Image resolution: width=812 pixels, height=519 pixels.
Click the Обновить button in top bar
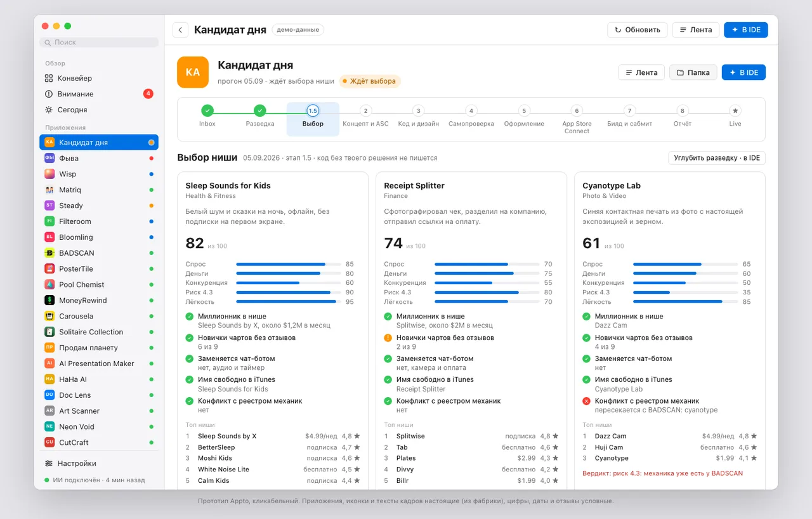click(x=638, y=30)
